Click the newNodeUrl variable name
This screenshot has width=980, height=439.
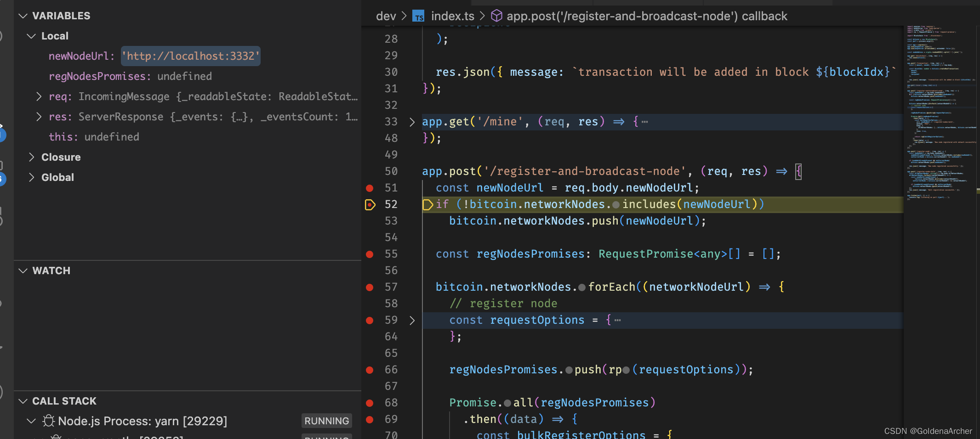pos(79,56)
